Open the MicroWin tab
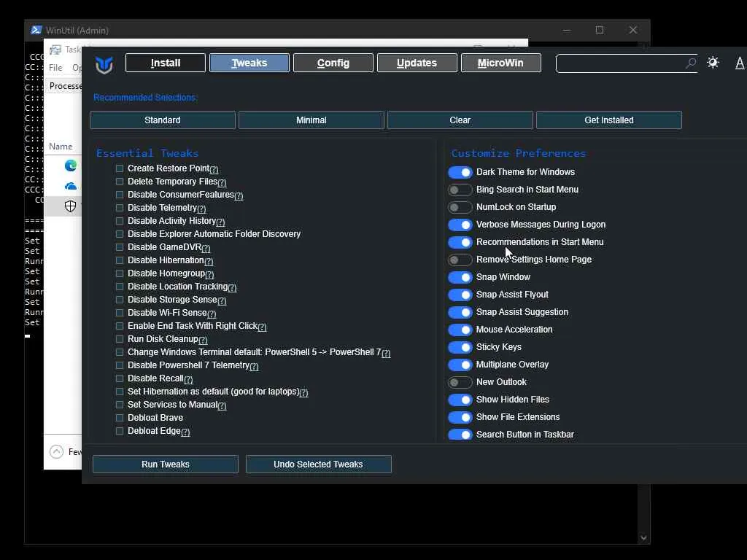Viewport: 747px width, 560px height. tap(500, 63)
